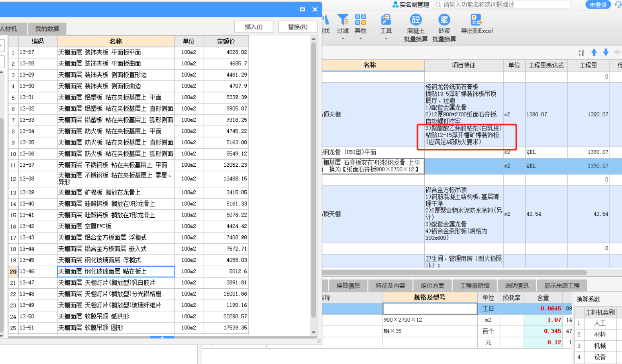Close the quota lookup dialog
This screenshot has width=622, height=364.
(315, 9)
